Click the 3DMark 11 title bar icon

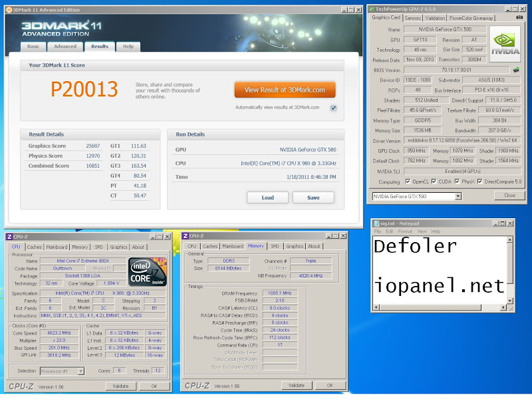coord(9,10)
